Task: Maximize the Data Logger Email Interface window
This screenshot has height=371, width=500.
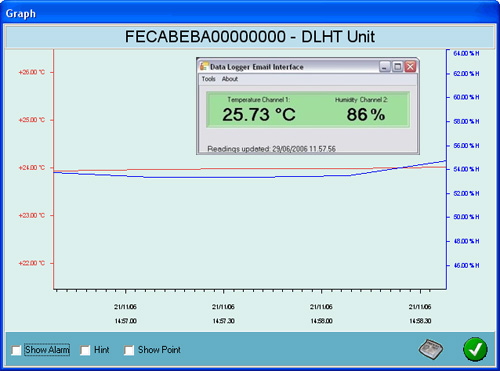Action: pos(397,67)
